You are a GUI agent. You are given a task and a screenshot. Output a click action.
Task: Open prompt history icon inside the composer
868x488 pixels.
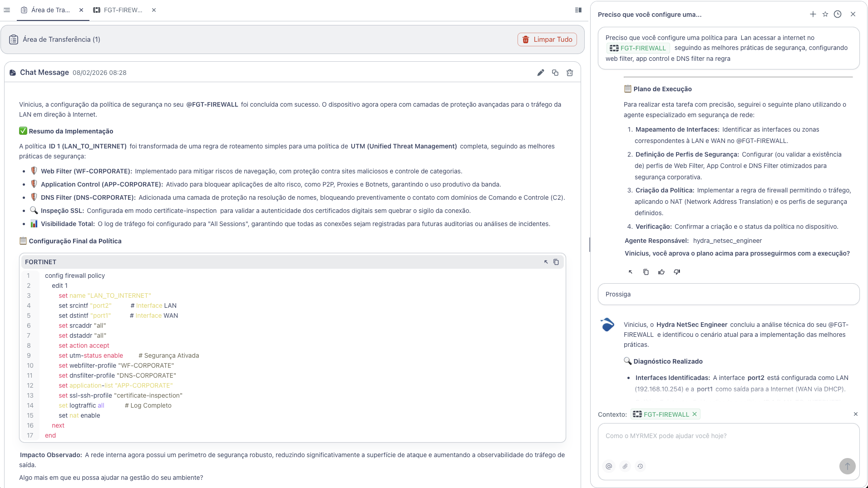tap(640, 466)
